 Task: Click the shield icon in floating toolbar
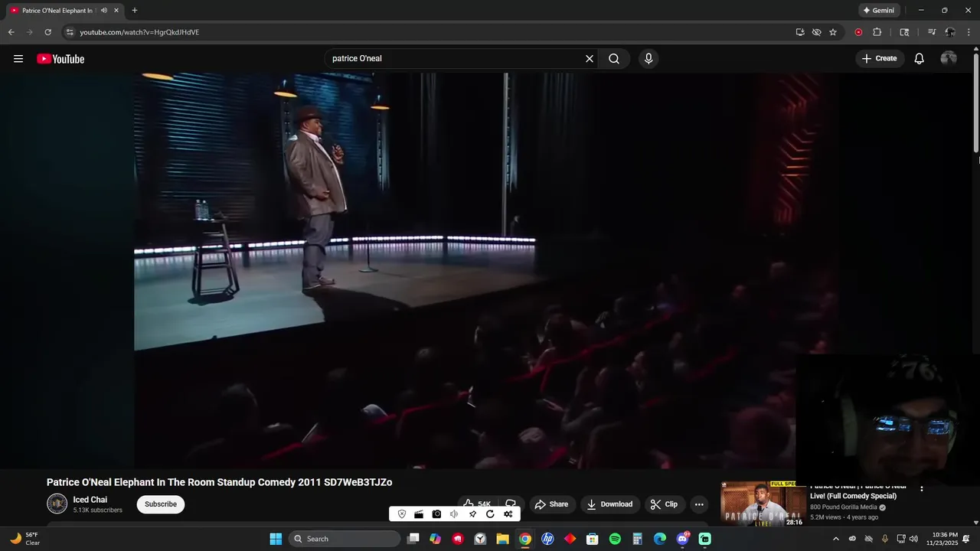click(402, 514)
